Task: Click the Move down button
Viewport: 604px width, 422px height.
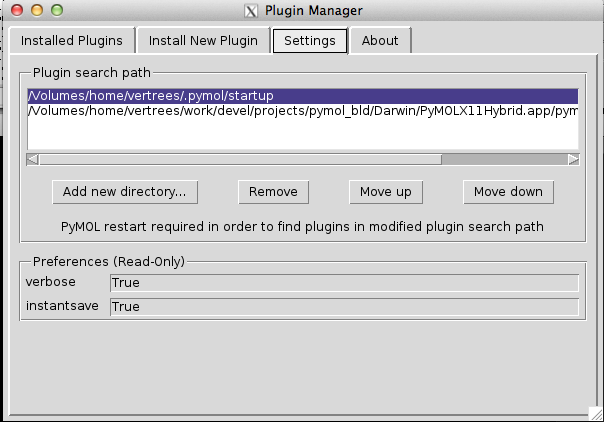Action: pyautogui.click(x=508, y=192)
